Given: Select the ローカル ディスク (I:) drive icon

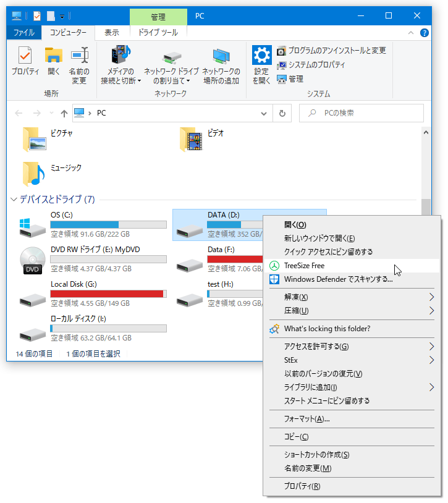Looking at the screenshot, I should (32, 335).
